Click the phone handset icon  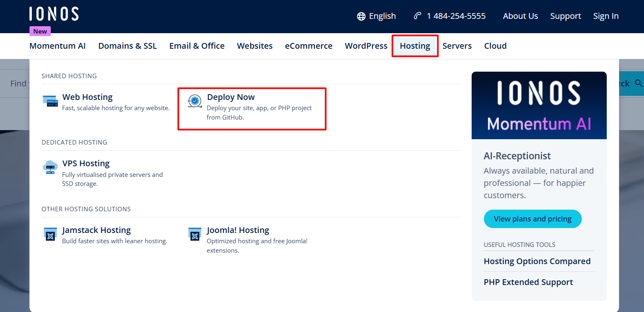coord(418,16)
